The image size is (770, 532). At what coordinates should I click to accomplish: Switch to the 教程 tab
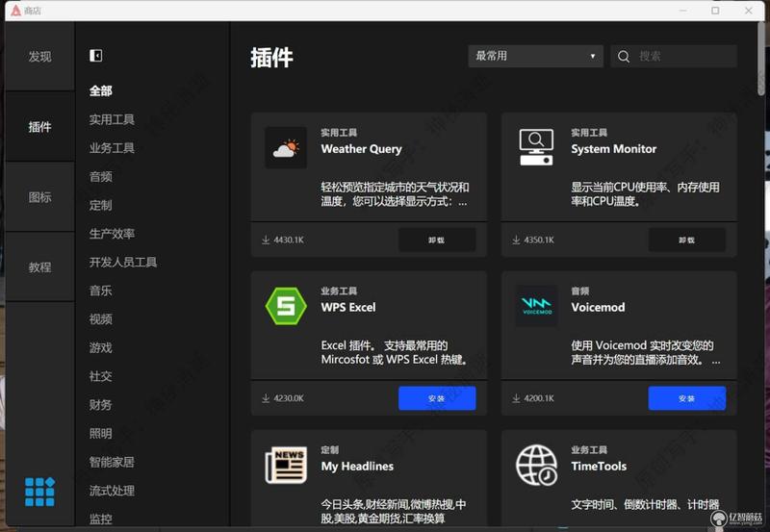(39, 267)
